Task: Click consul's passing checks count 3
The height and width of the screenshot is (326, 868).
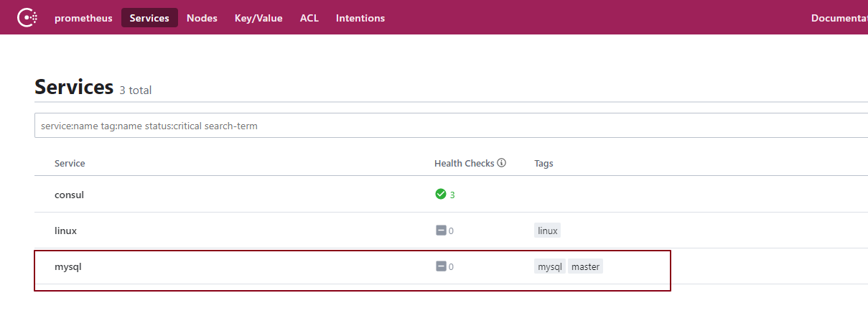Action: 452,195
